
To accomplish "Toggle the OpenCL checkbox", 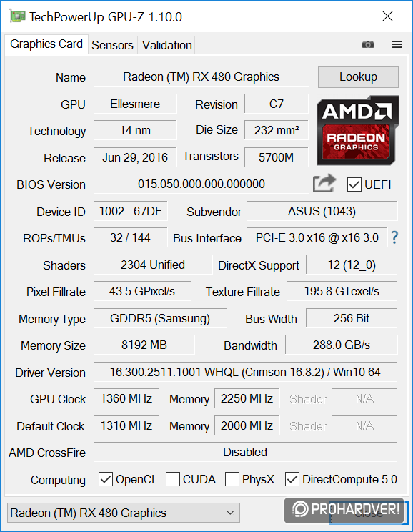I will click(106, 479).
